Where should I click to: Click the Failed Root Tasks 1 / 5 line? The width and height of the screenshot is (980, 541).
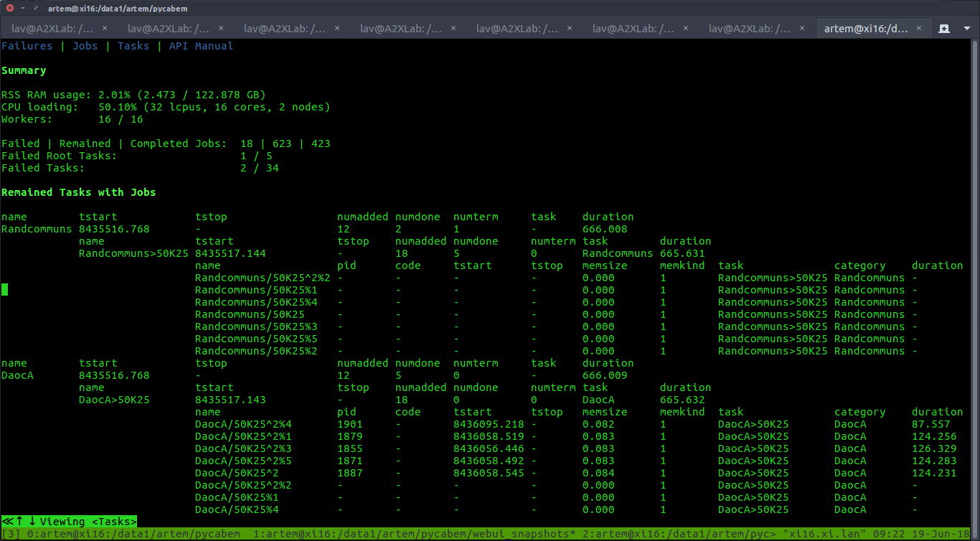pos(137,156)
